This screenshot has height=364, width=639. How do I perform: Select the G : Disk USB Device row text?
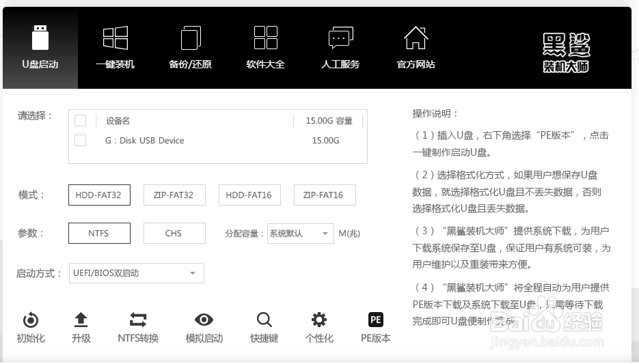coord(145,141)
